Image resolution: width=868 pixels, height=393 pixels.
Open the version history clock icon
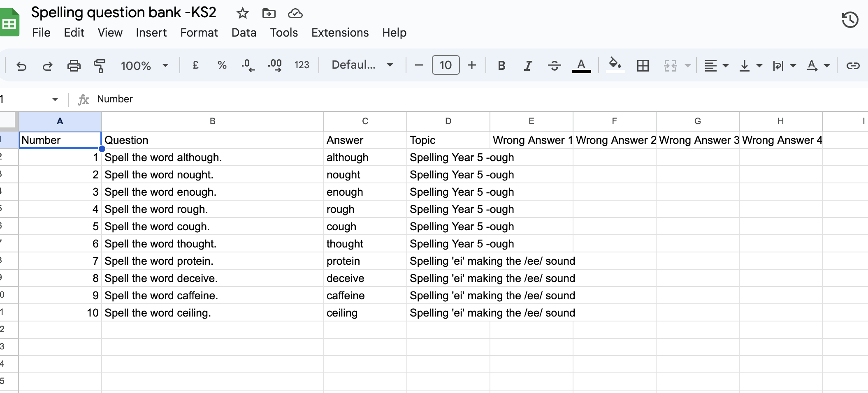pyautogui.click(x=850, y=20)
